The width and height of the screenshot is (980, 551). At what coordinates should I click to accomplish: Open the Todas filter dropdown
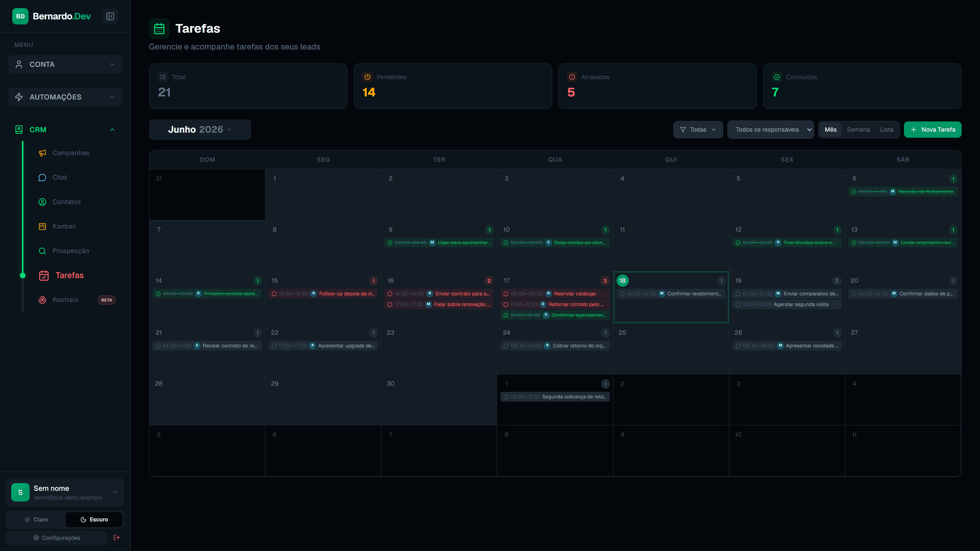698,130
